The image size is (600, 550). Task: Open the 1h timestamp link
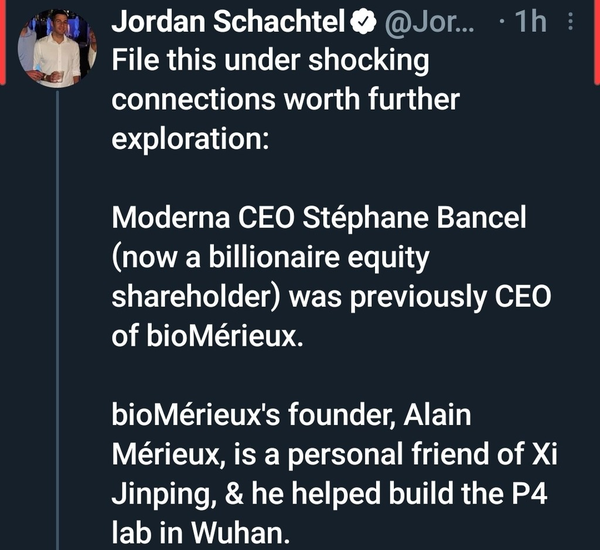pyautogui.click(x=530, y=23)
